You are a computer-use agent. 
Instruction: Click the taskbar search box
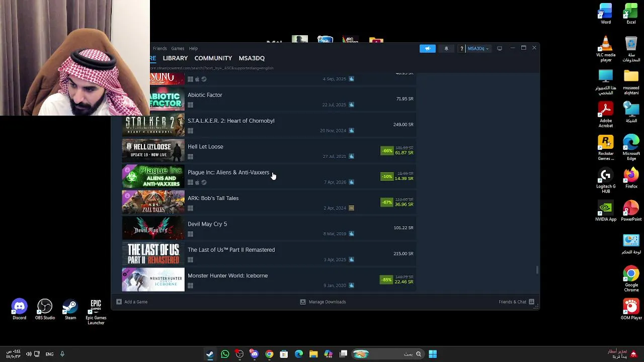pyautogui.click(x=387, y=354)
